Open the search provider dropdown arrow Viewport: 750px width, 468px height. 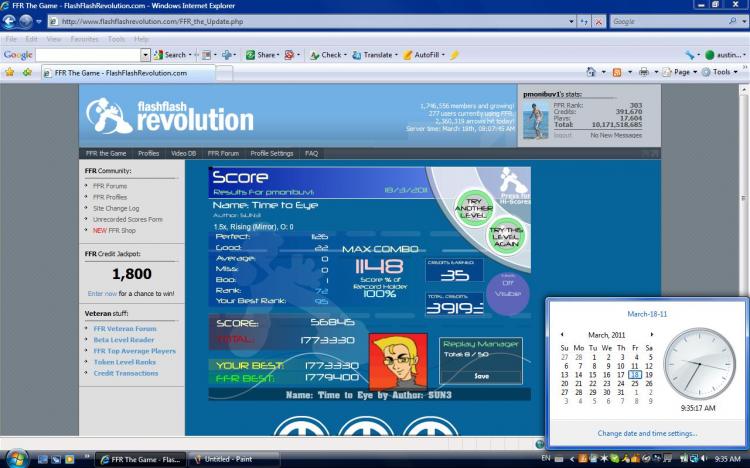[744, 22]
